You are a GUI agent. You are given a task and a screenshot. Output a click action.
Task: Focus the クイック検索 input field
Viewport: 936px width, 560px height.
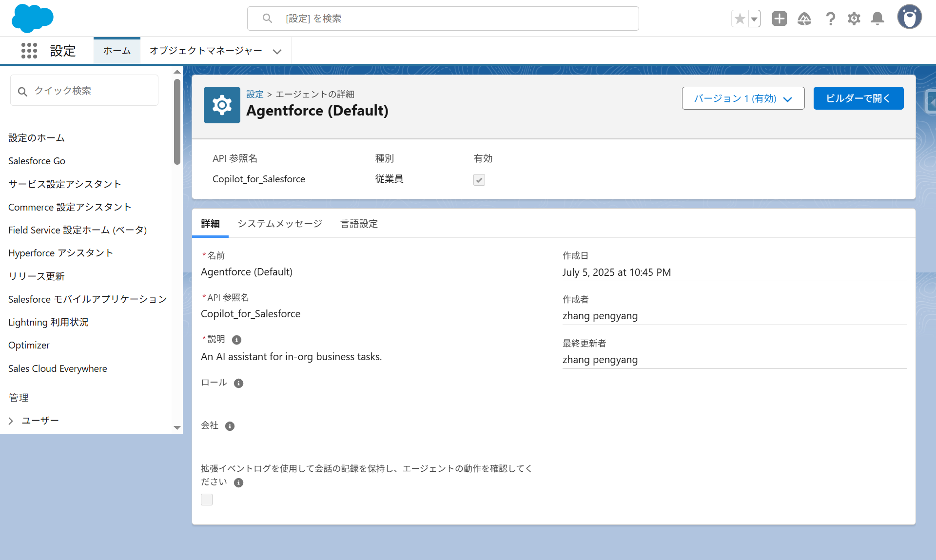(84, 90)
